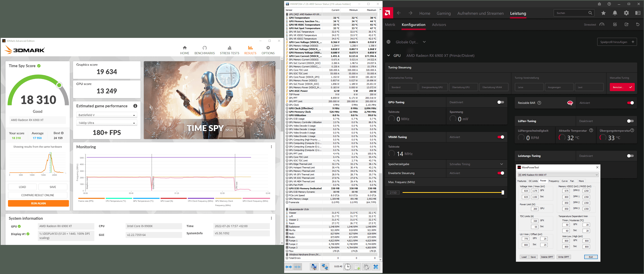Image resolution: width=644 pixels, height=274 pixels.
Task: Switch to Gaming tab in AMD Software
Action: coord(444,13)
